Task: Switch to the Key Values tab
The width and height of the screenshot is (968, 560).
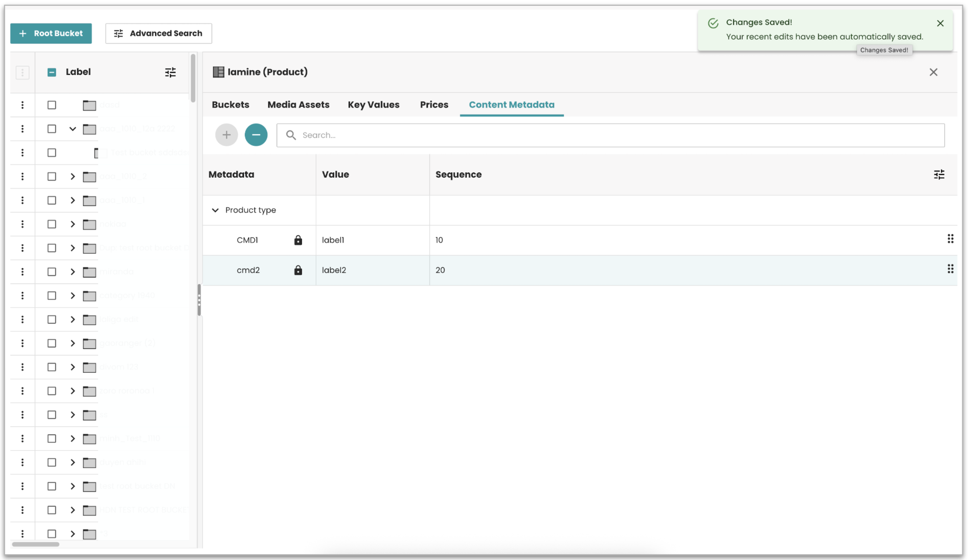Action: tap(373, 105)
